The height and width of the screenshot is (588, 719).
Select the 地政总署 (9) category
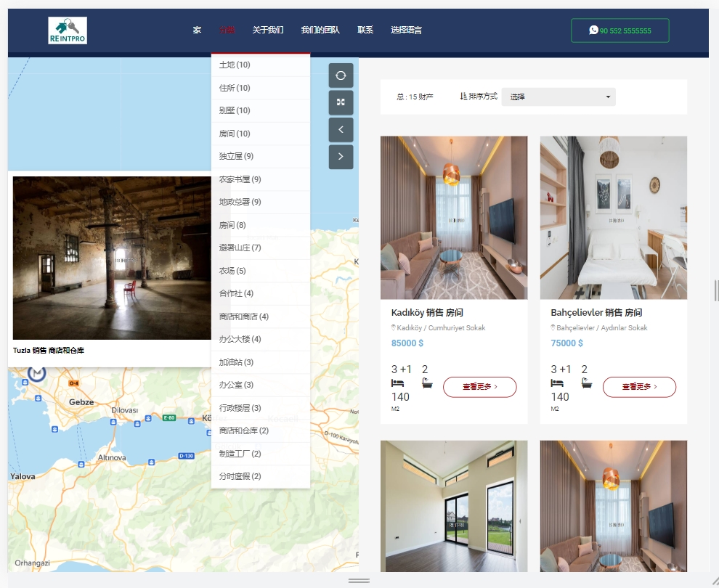point(261,202)
